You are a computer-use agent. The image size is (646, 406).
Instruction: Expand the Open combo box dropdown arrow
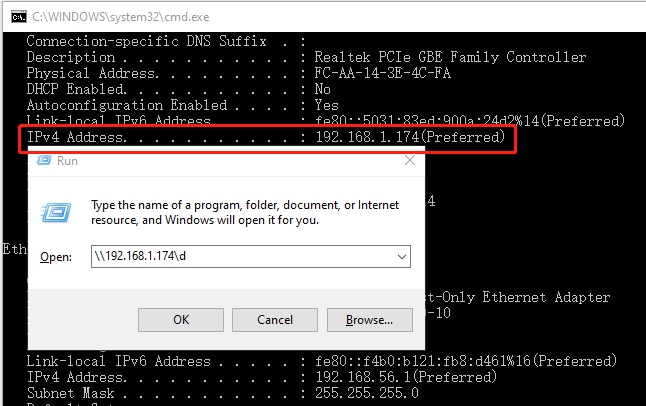click(401, 257)
